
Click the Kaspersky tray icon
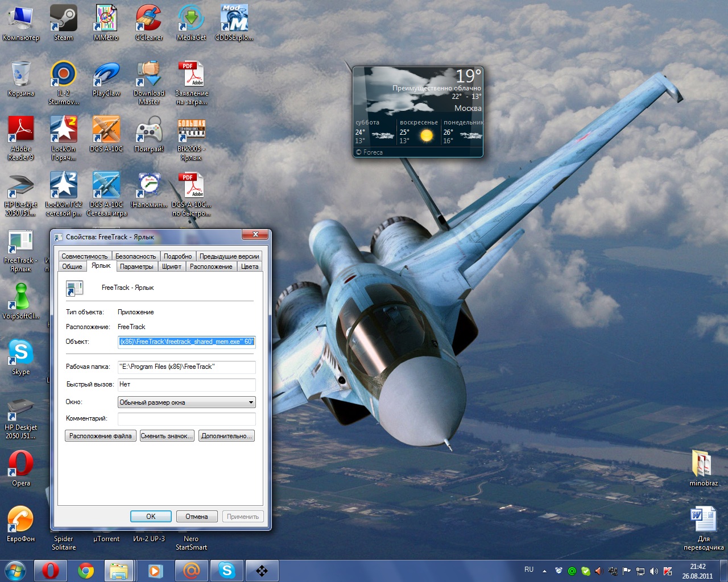668,571
